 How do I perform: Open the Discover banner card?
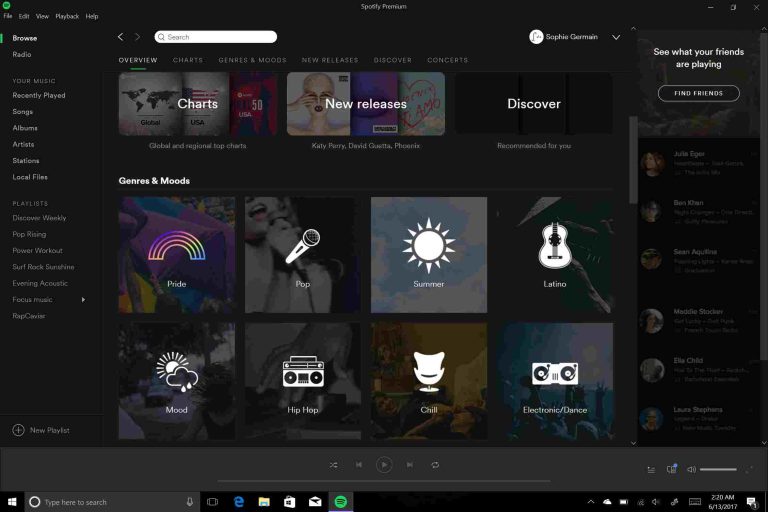tap(534, 104)
